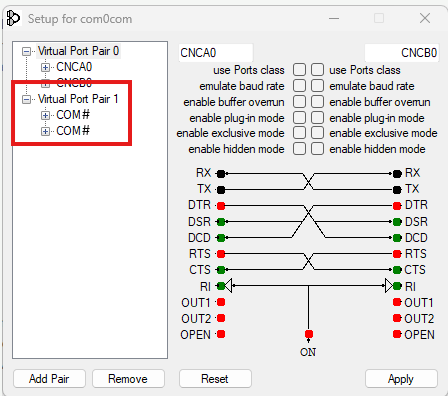
Task: Select the red DTR pin on CNCA0 side
Action: [x=221, y=206]
